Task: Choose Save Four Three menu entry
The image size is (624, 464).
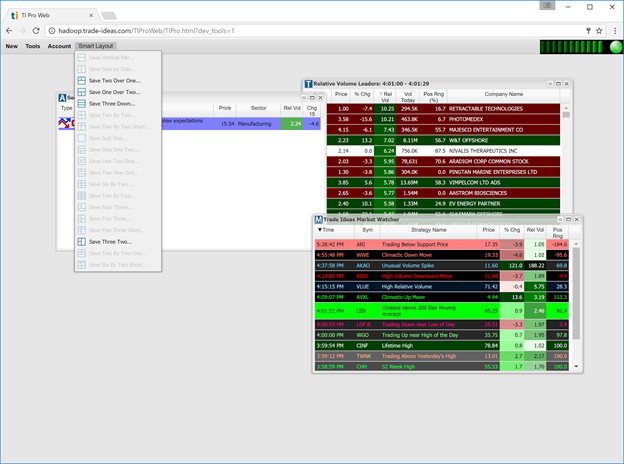Action: pyautogui.click(x=118, y=208)
